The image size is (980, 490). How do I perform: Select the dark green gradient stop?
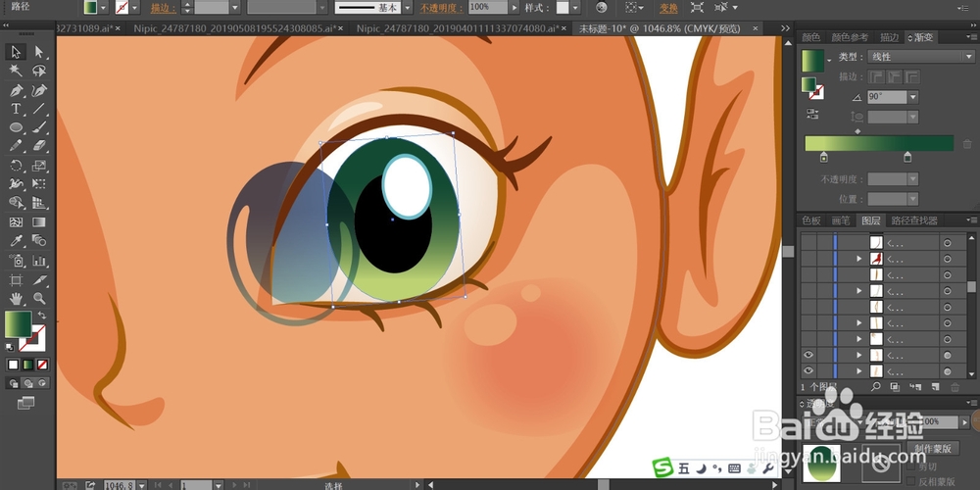point(907,157)
